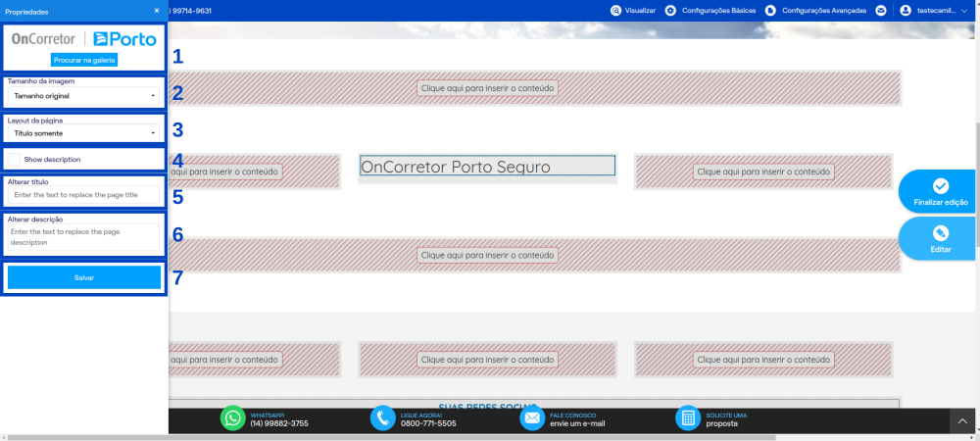Open Configurações Básicas gear icon
The image size is (980, 441).
tap(670, 11)
